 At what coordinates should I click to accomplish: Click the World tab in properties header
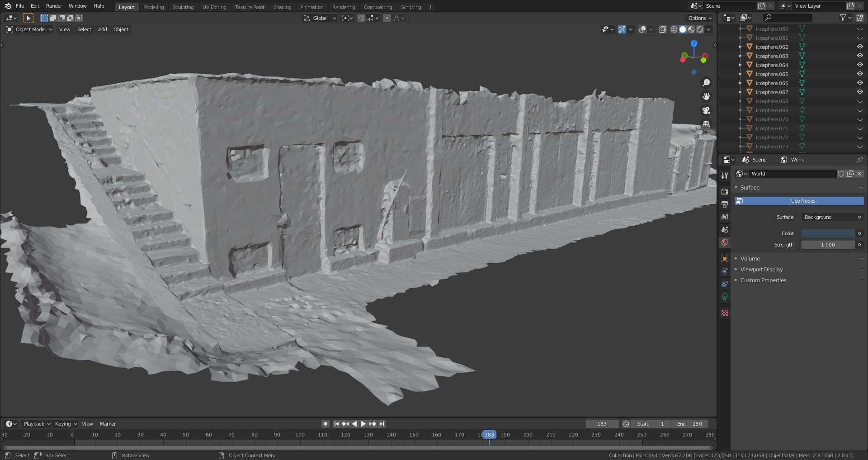click(x=793, y=160)
